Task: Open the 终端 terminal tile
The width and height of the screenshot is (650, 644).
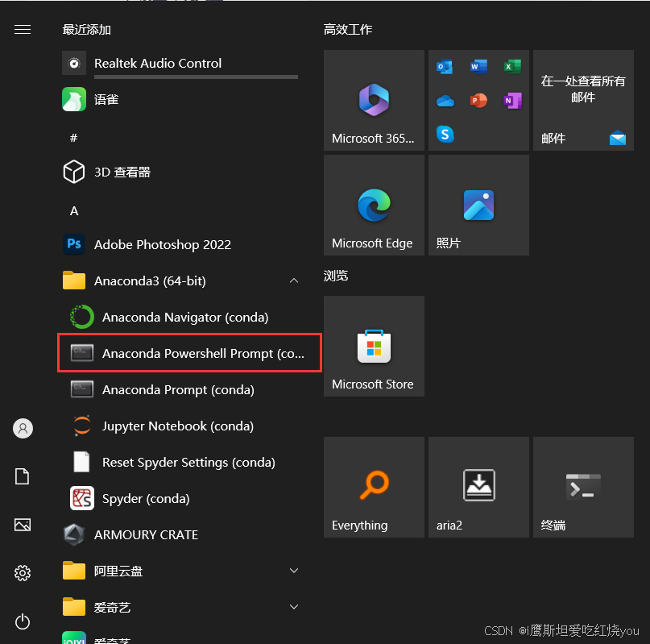Action: (x=583, y=487)
